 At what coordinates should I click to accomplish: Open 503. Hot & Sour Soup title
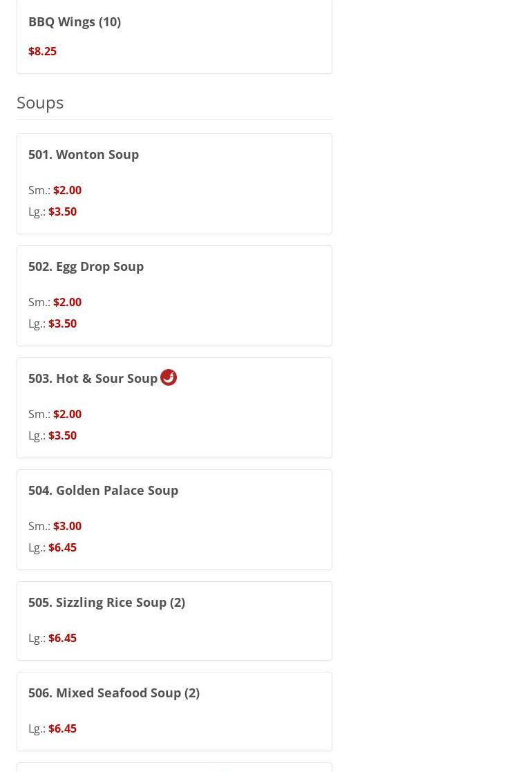coord(93,379)
